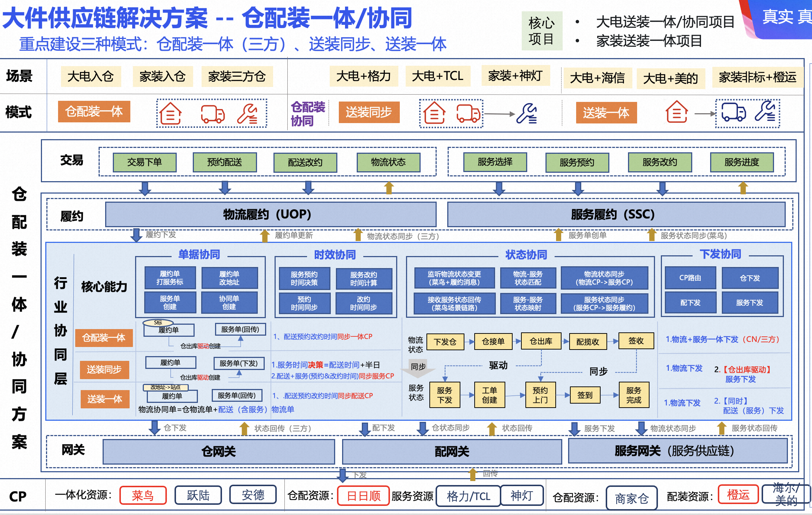The height and width of the screenshot is (515, 812).
Task: Click the 物流履约 (UOP) bar
Action: [x=271, y=214]
